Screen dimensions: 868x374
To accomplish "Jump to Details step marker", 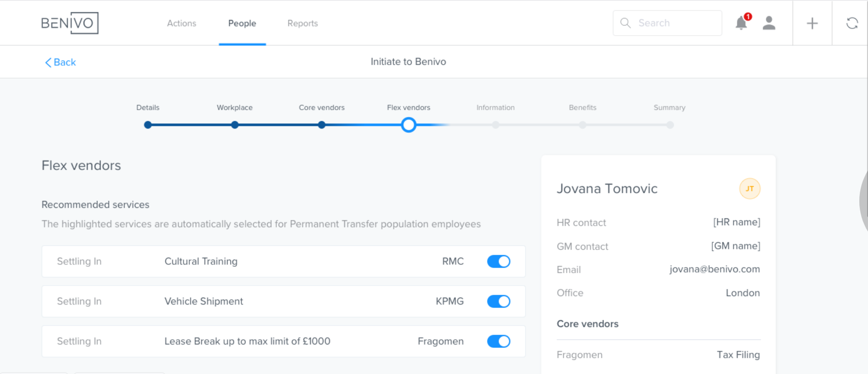I will point(148,125).
